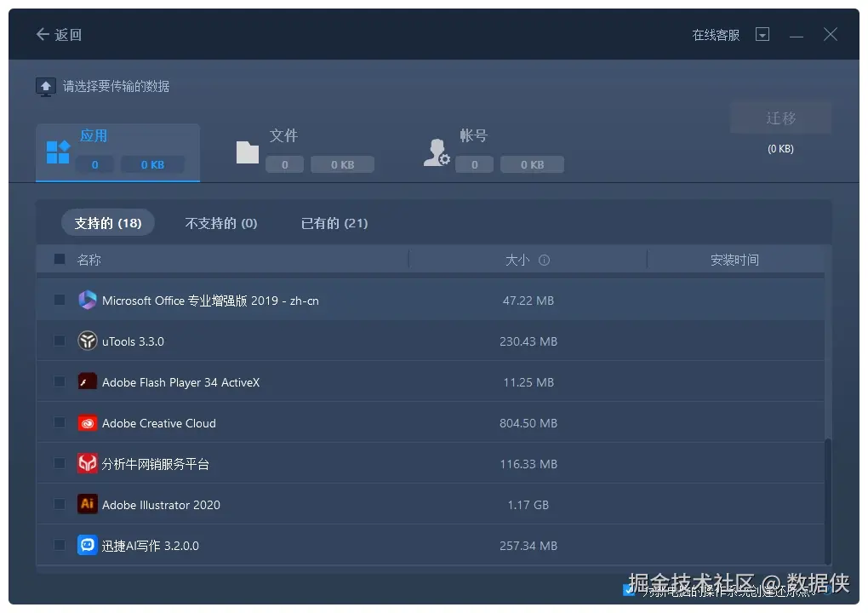Minimize the window

coord(796,36)
